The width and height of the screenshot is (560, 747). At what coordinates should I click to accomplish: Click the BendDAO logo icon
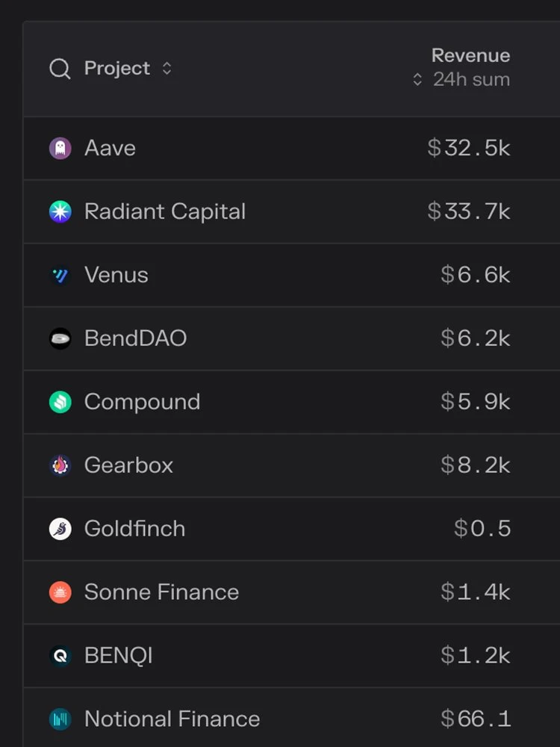click(60, 338)
